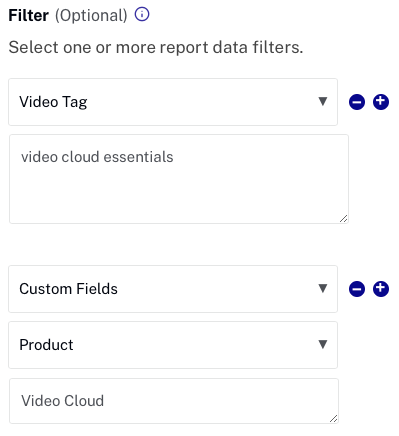This screenshot has width=399, height=436.
Task: Remove the Custom Fields filter with minus icon
Action: [357, 289]
